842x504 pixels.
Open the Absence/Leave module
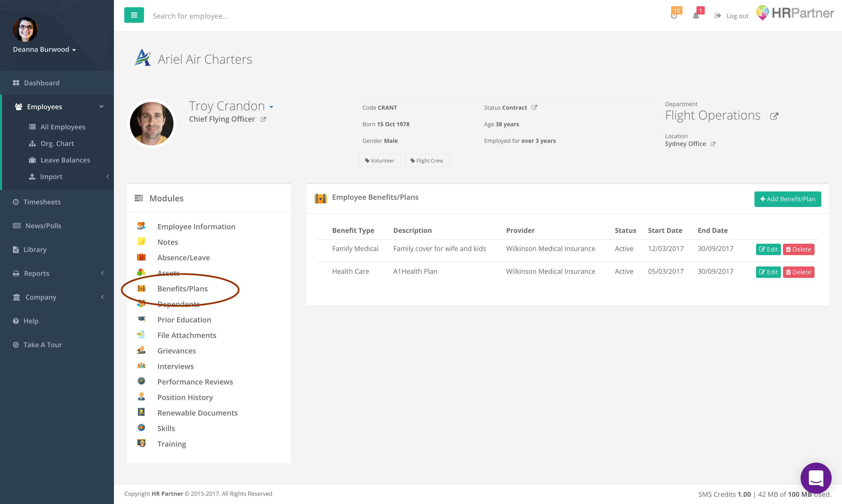click(x=184, y=257)
